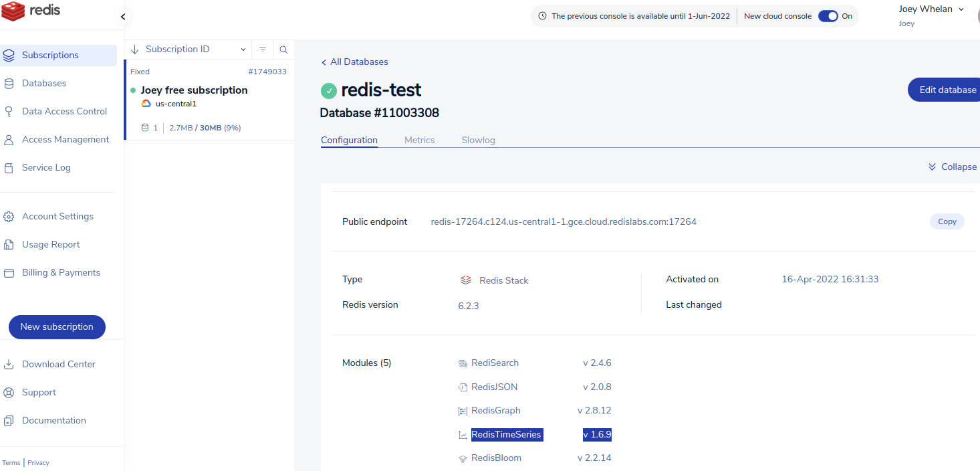The height and width of the screenshot is (471, 980).
Task: Click the Edit database button
Action: point(944,90)
